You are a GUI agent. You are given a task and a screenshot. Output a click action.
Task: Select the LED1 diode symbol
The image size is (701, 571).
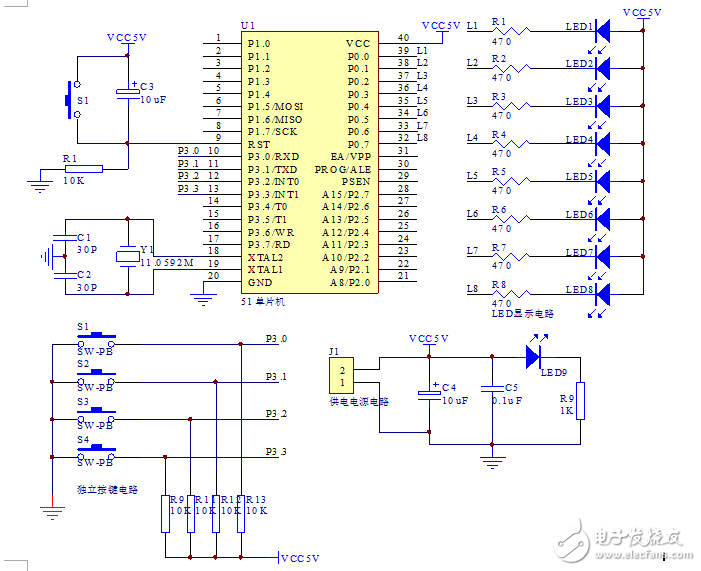(603, 27)
